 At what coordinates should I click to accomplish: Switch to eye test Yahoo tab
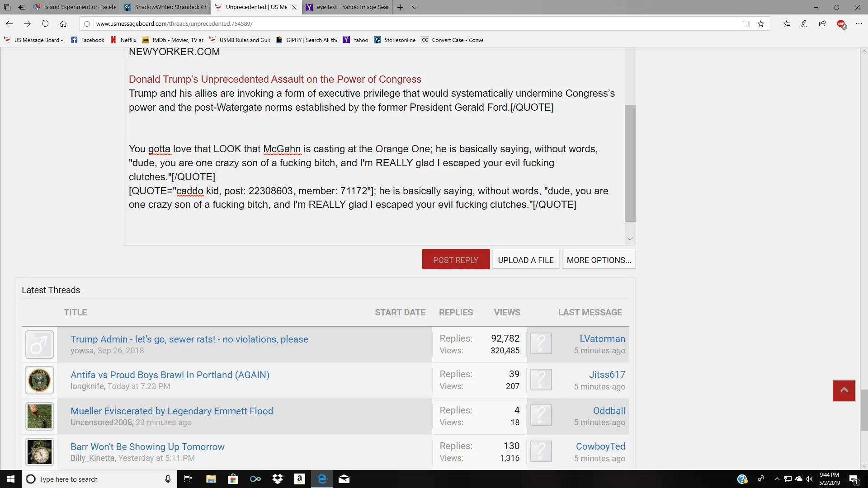click(348, 7)
